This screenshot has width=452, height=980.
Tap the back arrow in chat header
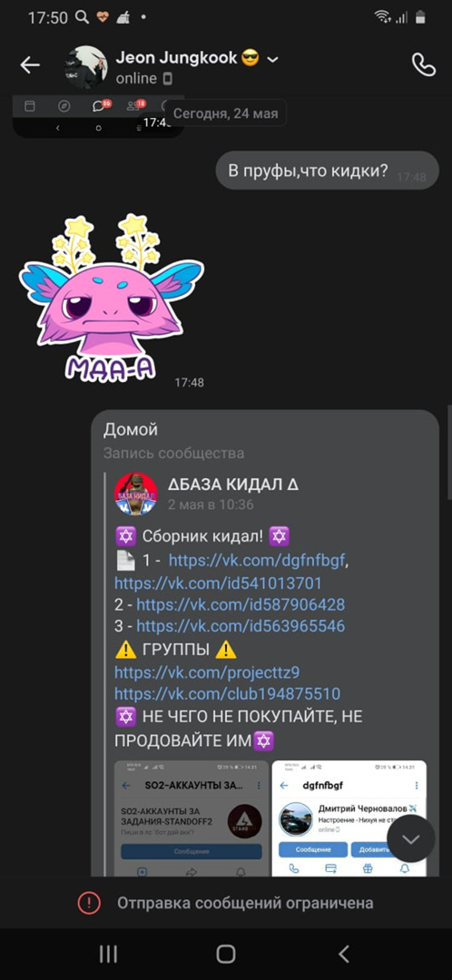click(30, 65)
